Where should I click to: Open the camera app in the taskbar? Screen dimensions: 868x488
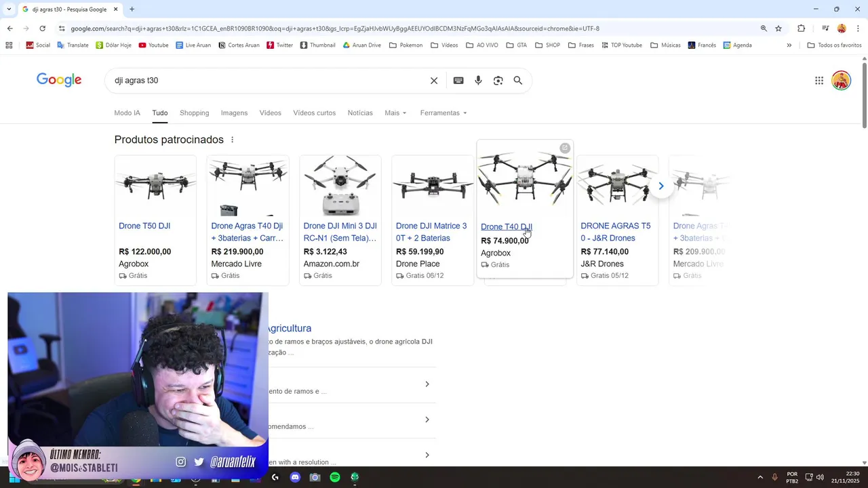coord(315,477)
